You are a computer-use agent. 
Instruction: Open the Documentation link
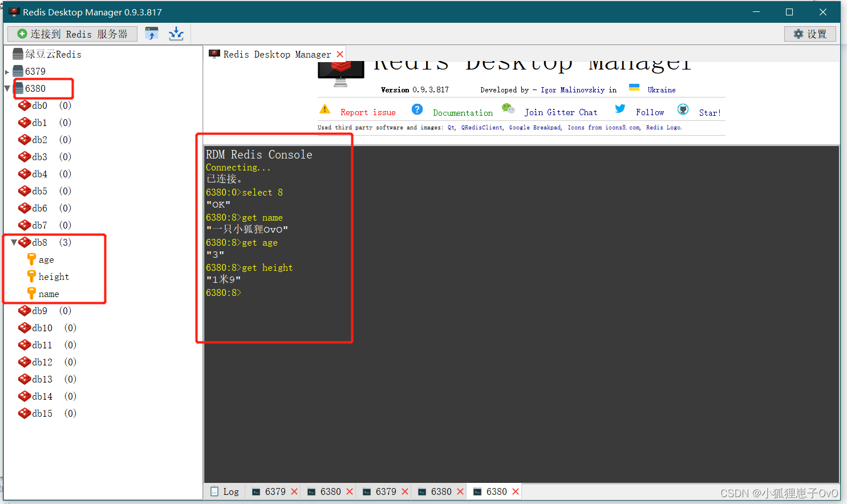click(x=463, y=113)
